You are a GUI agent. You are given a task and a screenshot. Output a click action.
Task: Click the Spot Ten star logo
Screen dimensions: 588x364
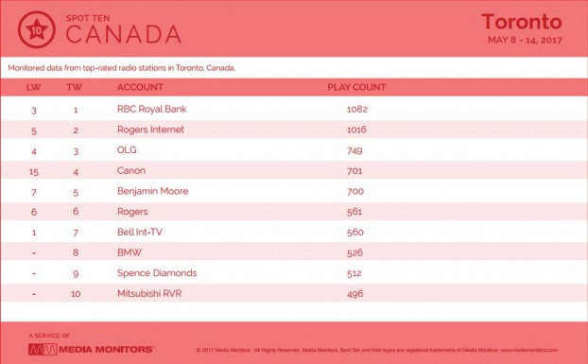36,29
